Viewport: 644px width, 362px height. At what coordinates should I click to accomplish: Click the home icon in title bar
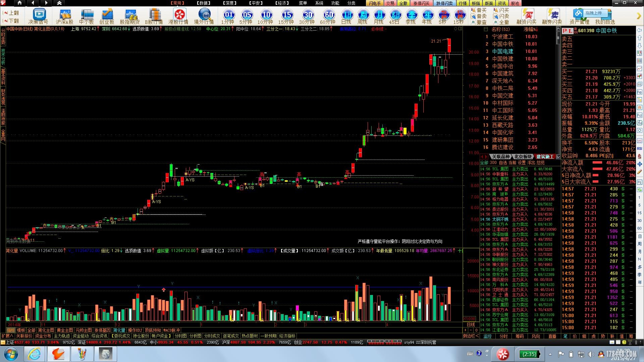[19, 3]
